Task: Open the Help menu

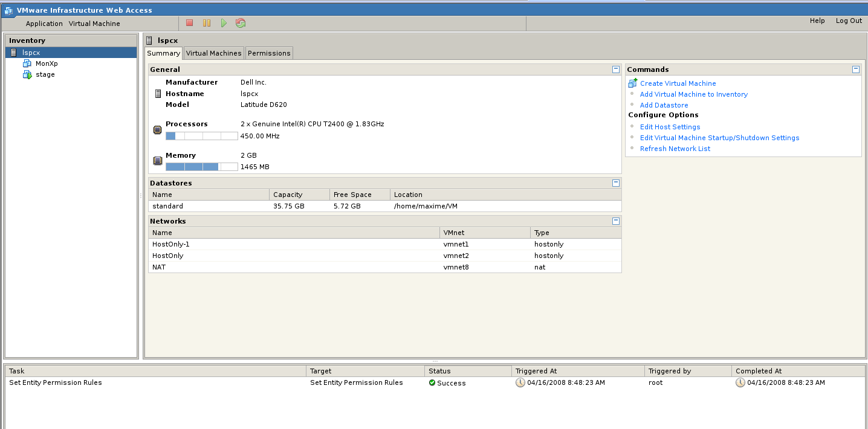Action: click(817, 21)
